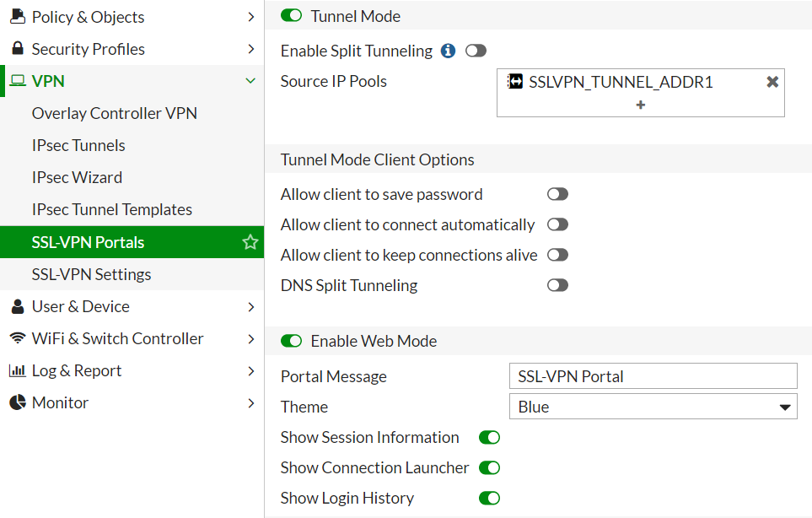
Task: Click the Log & Report chart icon
Action: pyautogui.click(x=18, y=370)
